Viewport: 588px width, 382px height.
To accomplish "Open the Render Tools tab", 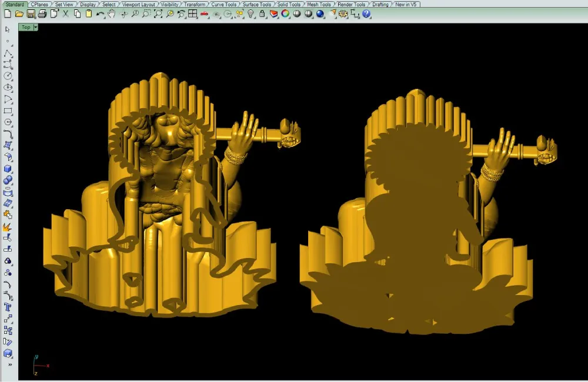I will (351, 5).
